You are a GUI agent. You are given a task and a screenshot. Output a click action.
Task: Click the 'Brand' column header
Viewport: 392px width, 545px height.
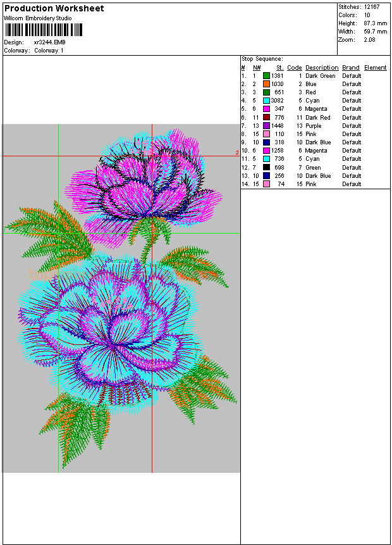pyautogui.click(x=351, y=68)
